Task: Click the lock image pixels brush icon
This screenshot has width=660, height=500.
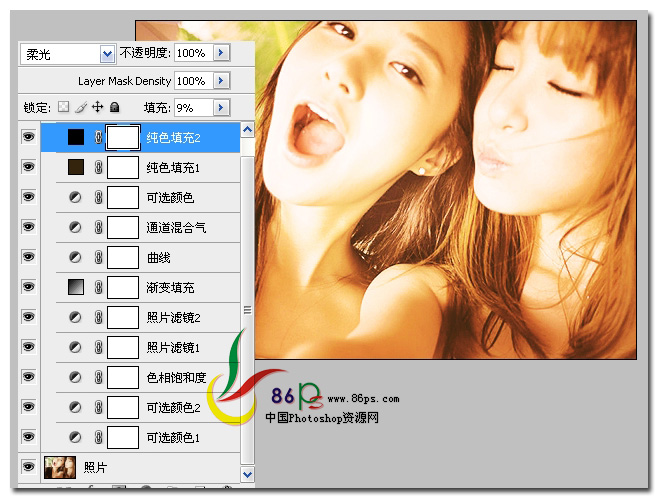Action: (81, 107)
